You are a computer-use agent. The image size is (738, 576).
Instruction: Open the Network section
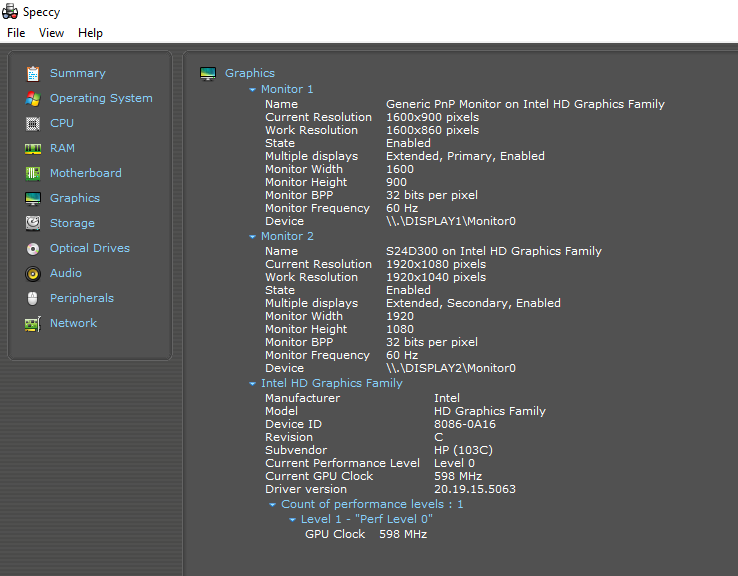(73, 323)
